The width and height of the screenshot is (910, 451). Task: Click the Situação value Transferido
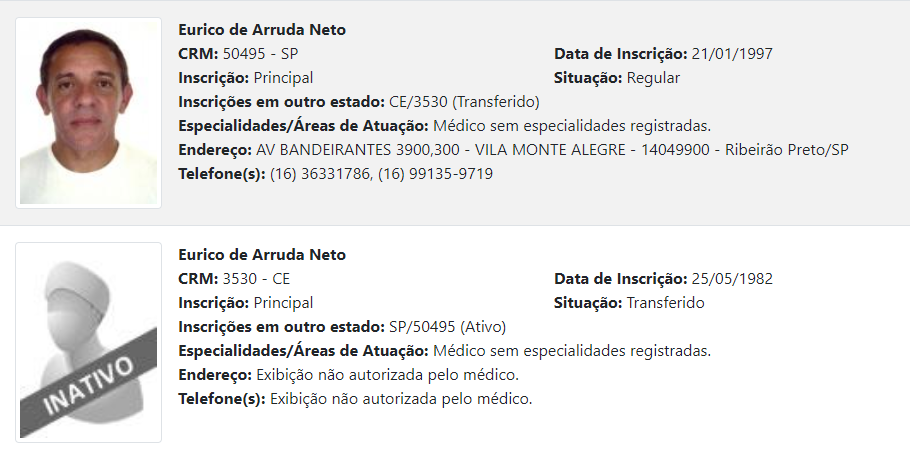(x=665, y=303)
